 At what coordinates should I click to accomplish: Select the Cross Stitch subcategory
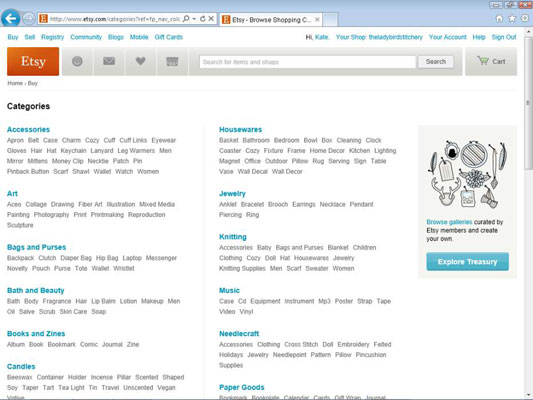coord(301,344)
